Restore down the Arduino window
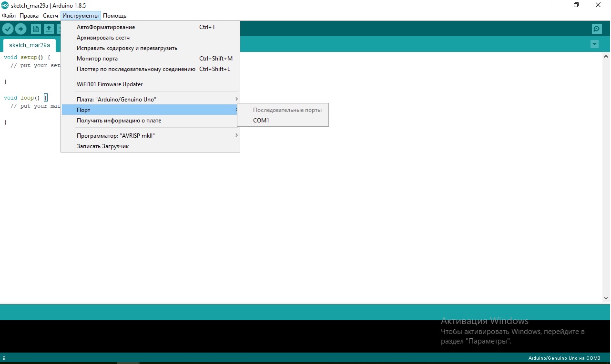The height and width of the screenshot is (364, 611). point(577,5)
